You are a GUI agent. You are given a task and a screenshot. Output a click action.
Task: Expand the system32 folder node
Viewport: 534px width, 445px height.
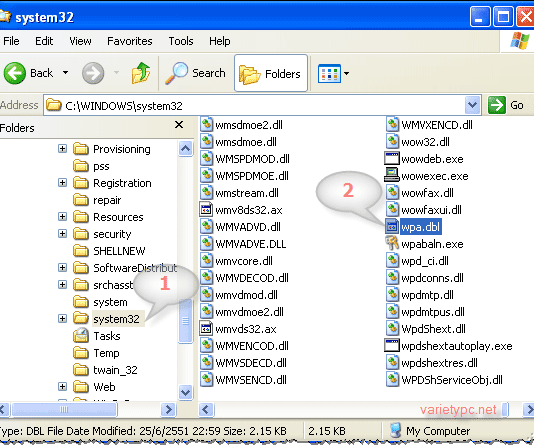coord(62,319)
